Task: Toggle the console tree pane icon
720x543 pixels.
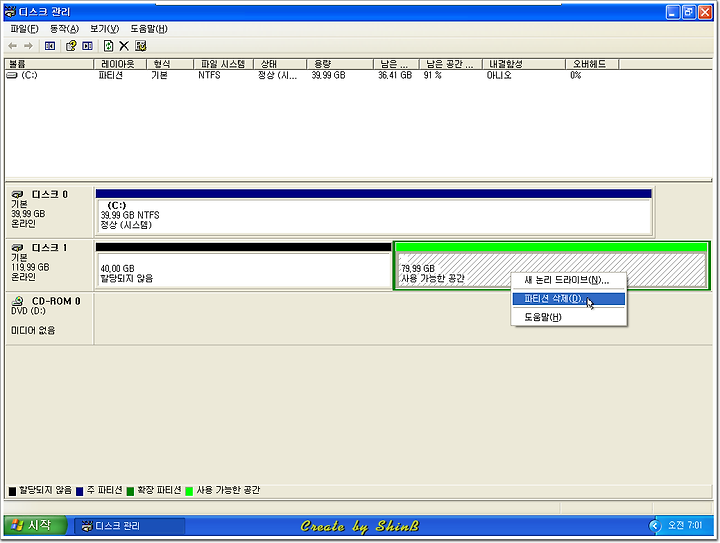Action: (50, 46)
